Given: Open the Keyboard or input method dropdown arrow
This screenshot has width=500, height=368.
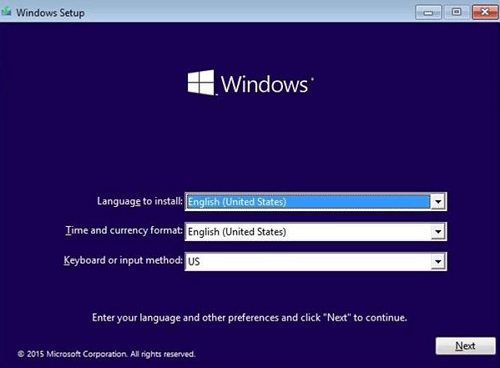Looking at the screenshot, I should (x=438, y=262).
